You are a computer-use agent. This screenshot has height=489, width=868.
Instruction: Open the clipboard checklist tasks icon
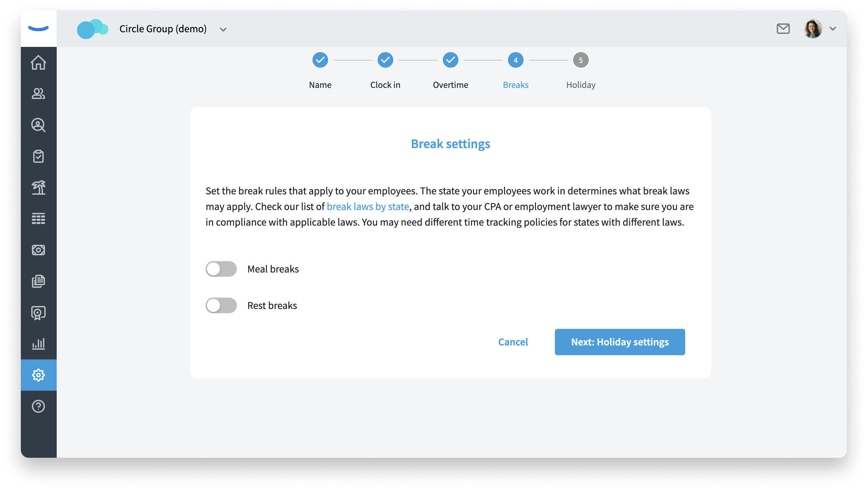click(x=38, y=156)
